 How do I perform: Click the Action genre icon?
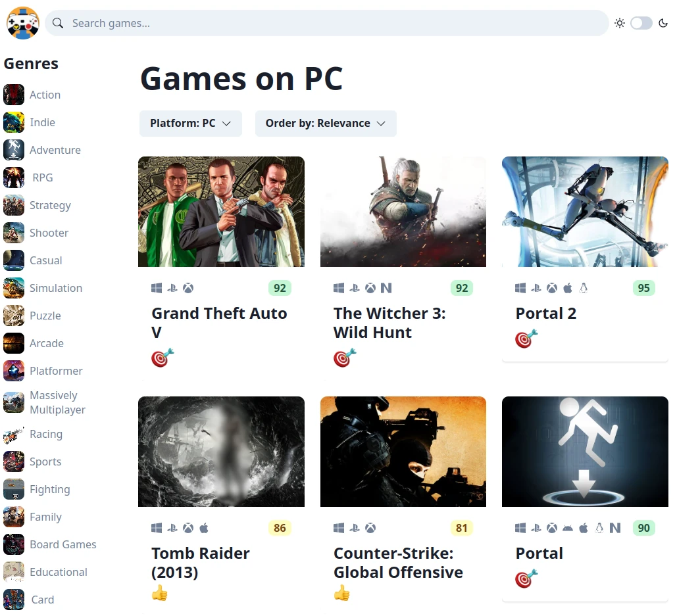[x=14, y=95]
